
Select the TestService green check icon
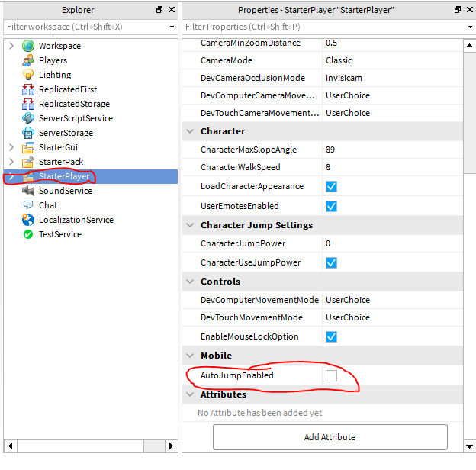point(28,234)
